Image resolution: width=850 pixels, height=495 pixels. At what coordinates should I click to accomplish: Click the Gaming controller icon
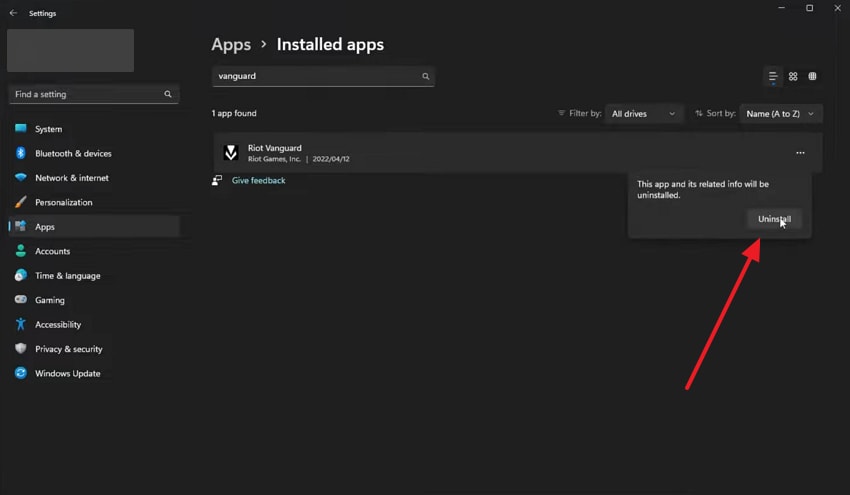coord(21,299)
